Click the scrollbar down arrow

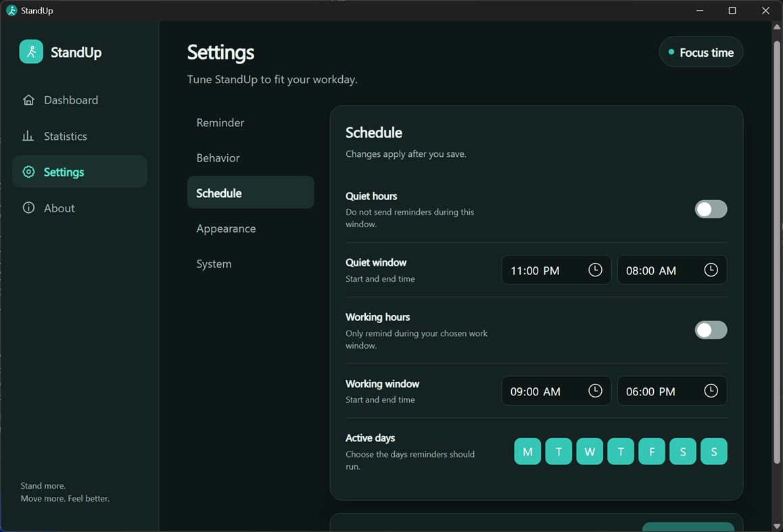(776, 526)
